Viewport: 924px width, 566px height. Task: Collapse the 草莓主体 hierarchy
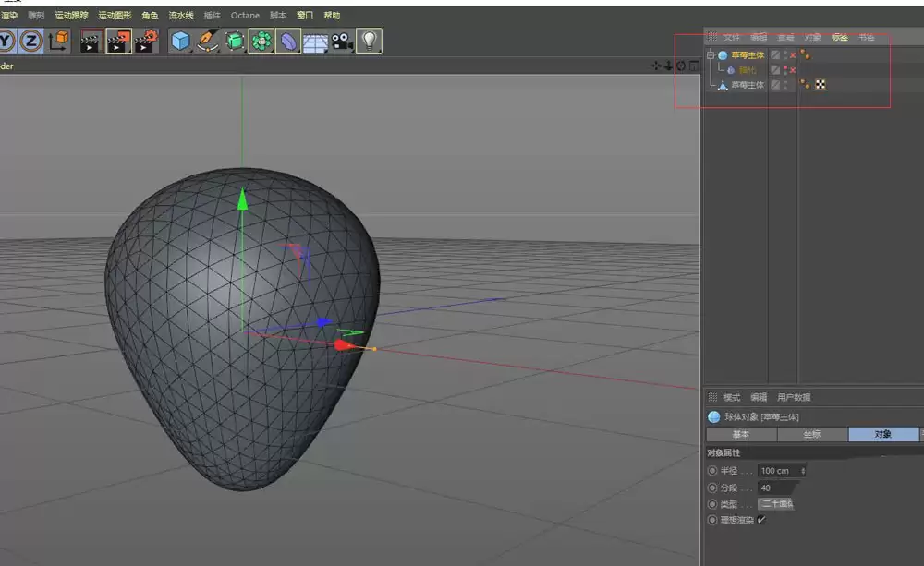pyautogui.click(x=710, y=55)
